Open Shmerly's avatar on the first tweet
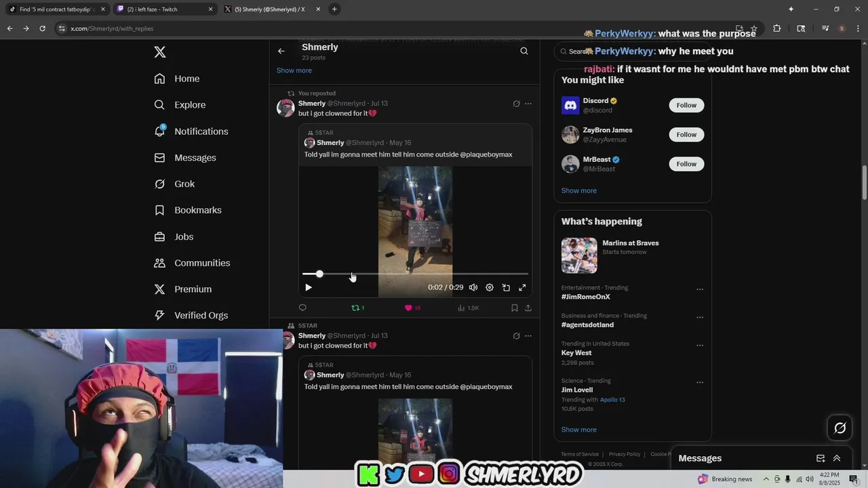The image size is (868, 488). coord(285,108)
